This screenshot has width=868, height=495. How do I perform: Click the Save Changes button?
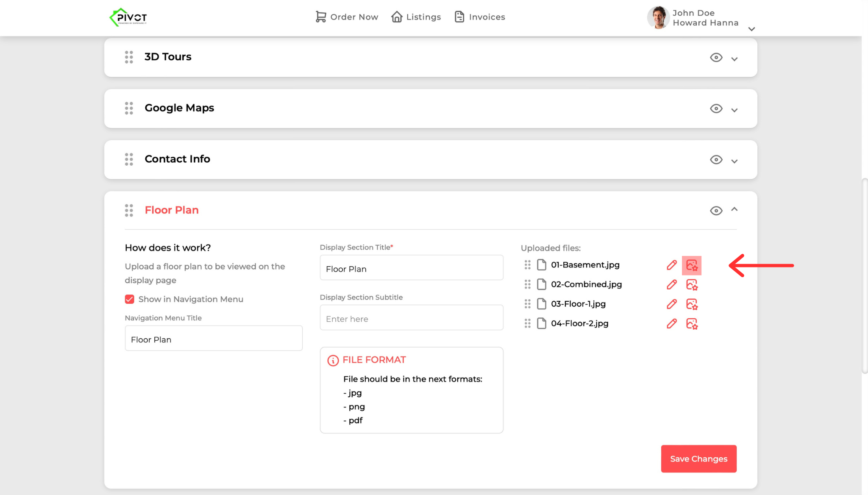coord(698,459)
